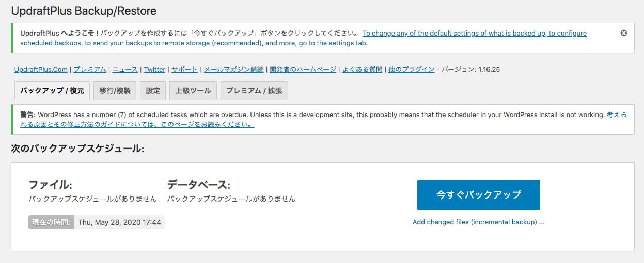Switch to the バックアップ / 復元 tab
644x263 pixels.
[52, 90]
